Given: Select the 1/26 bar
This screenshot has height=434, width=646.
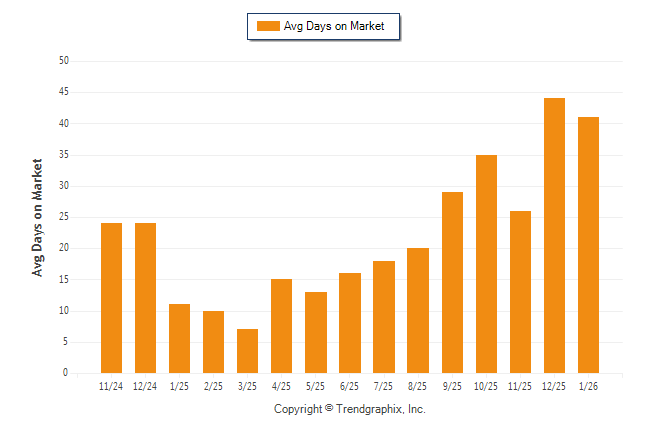Looking at the screenshot, I should pos(588,245).
